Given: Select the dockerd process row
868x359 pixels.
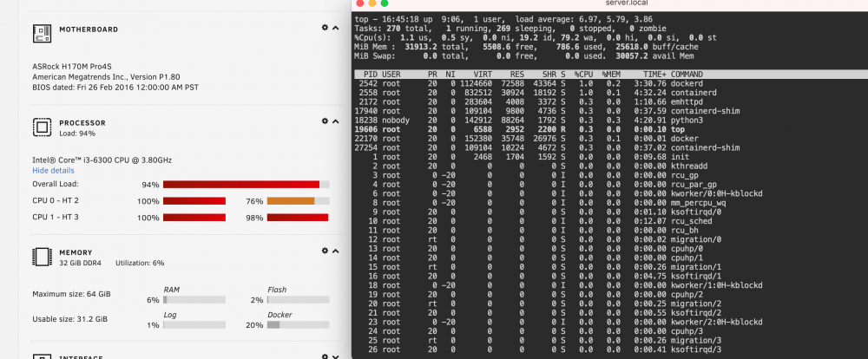Looking at the screenshot, I should click(x=609, y=83).
